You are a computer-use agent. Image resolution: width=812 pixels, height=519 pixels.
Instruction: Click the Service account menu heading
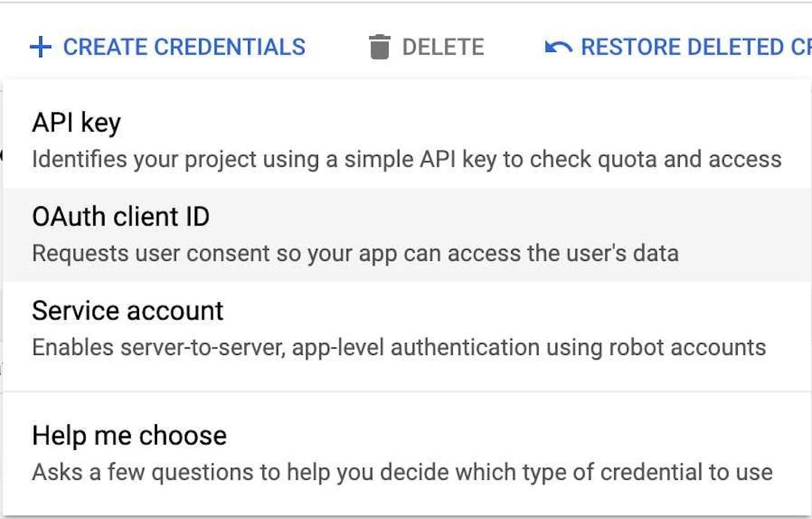(126, 311)
